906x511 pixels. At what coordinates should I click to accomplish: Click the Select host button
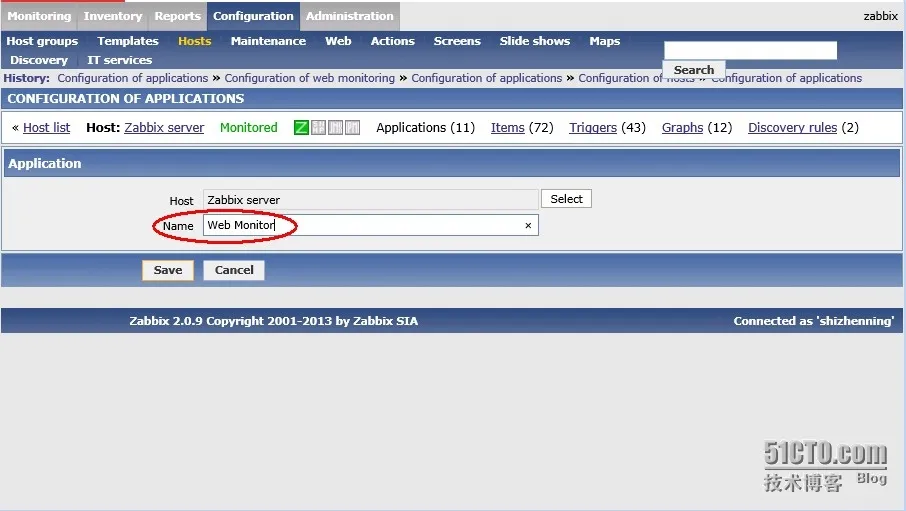pos(566,199)
